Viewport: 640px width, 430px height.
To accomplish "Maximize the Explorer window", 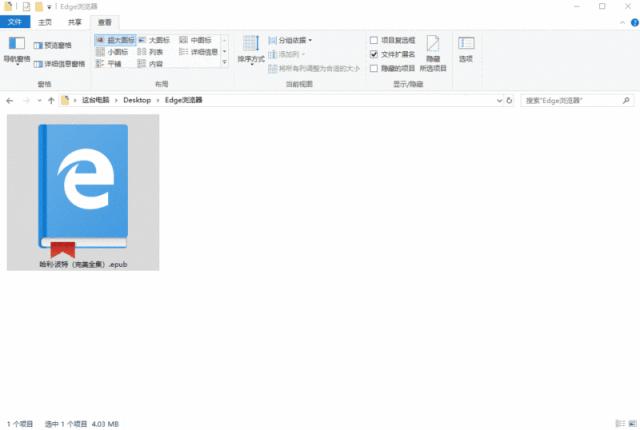I will pos(602,6).
